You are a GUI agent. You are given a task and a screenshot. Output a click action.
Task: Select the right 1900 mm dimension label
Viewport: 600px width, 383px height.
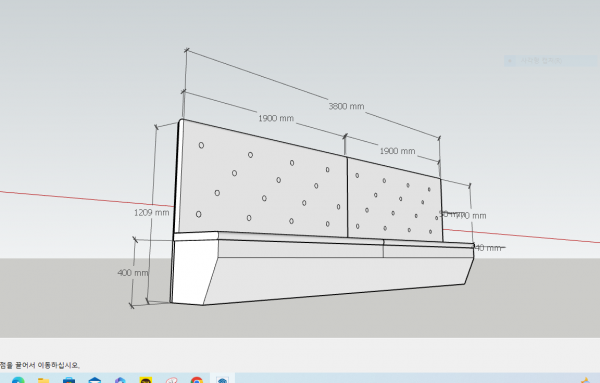tap(397, 151)
